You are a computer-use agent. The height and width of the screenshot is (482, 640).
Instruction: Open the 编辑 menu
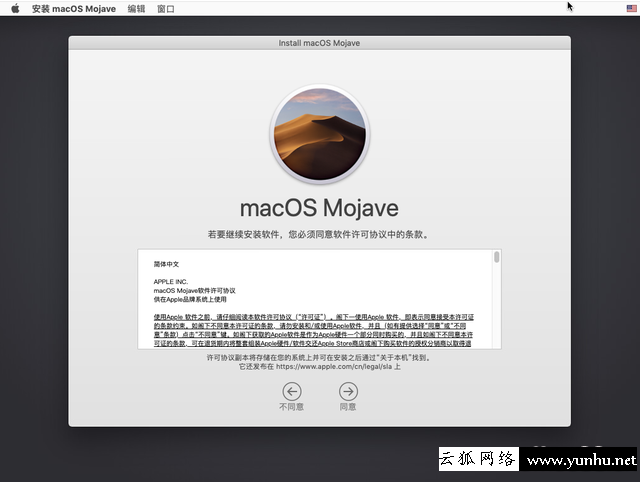[136, 9]
